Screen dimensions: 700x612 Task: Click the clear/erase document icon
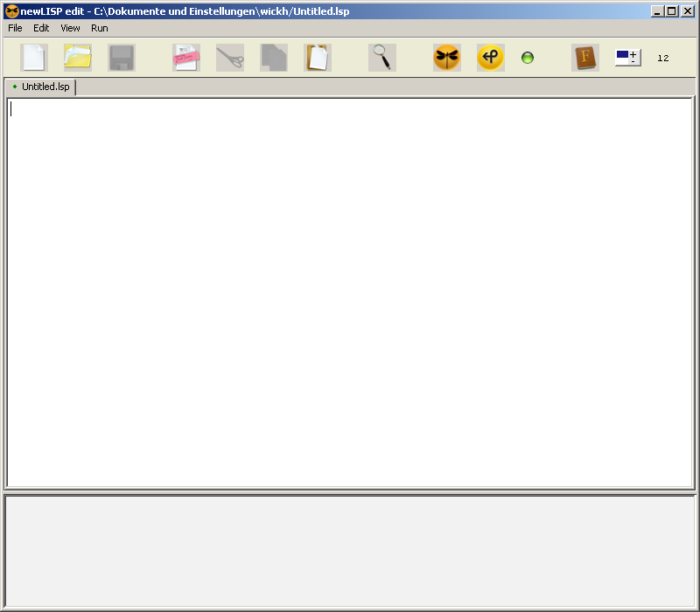[186, 58]
